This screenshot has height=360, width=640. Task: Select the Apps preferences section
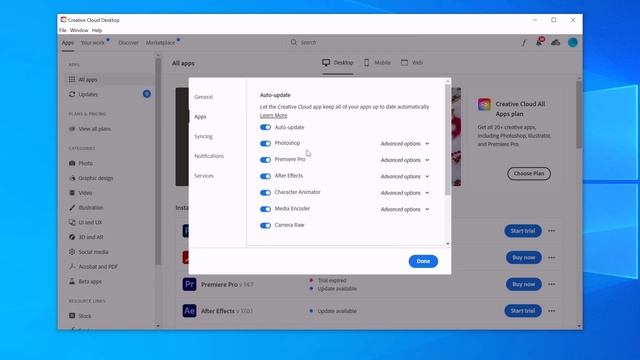(x=200, y=117)
